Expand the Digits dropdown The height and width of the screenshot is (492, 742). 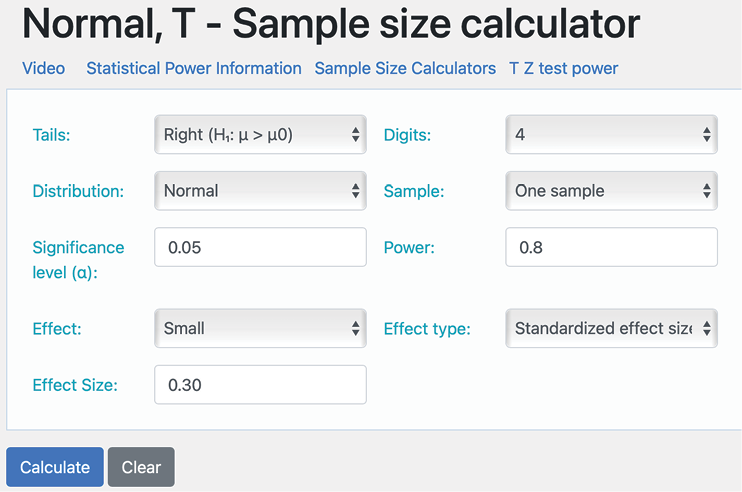point(611,135)
